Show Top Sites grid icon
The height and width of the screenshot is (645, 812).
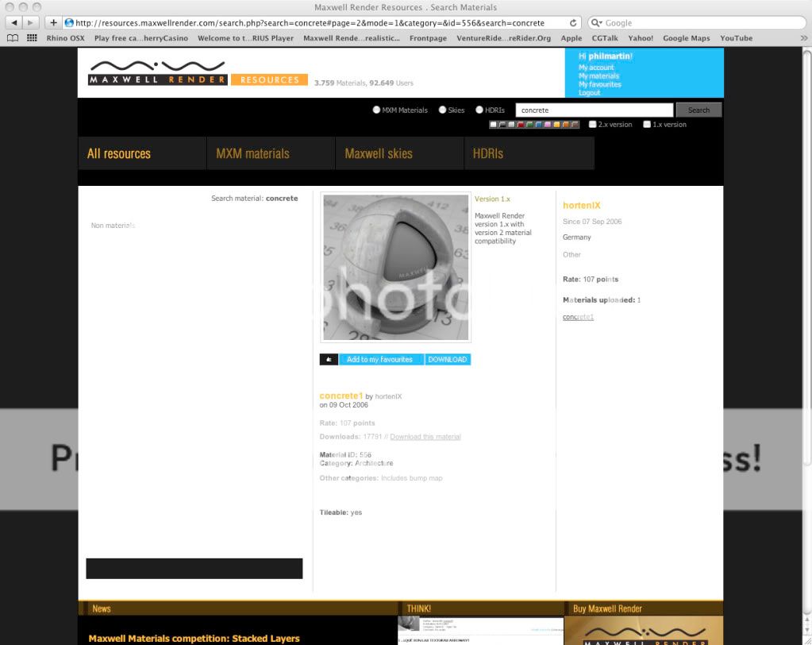(32, 38)
